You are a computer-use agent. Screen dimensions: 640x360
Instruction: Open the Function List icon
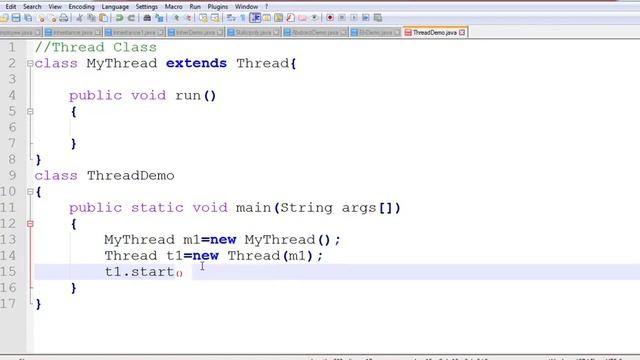tap(290, 18)
